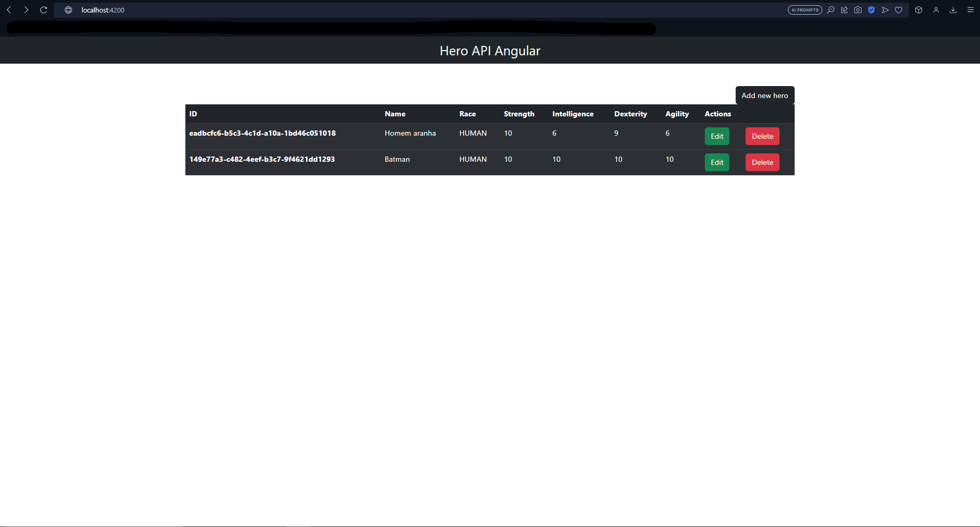
Task: Go back to the previous page
Action: point(9,10)
